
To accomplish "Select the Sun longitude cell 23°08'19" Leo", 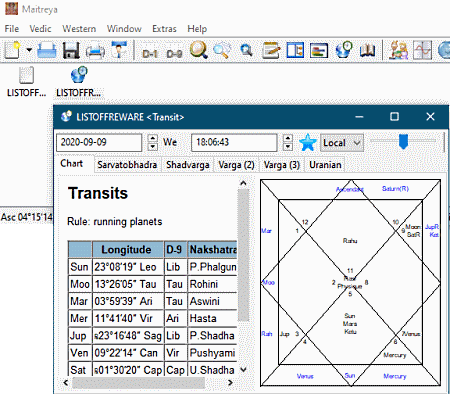I will (x=128, y=267).
